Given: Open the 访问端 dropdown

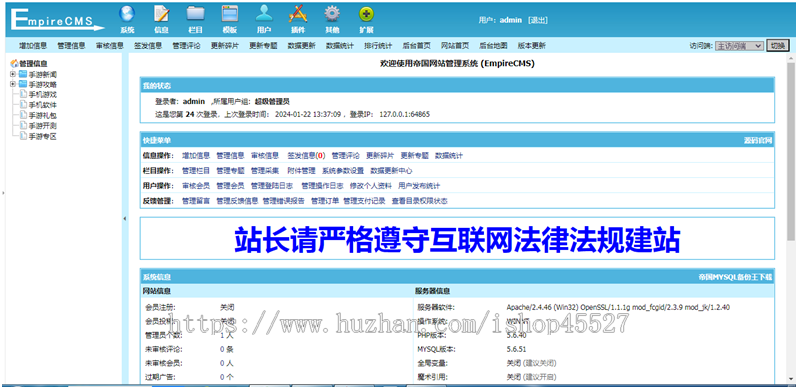Looking at the screenshot, I should (x=739, y=46).
